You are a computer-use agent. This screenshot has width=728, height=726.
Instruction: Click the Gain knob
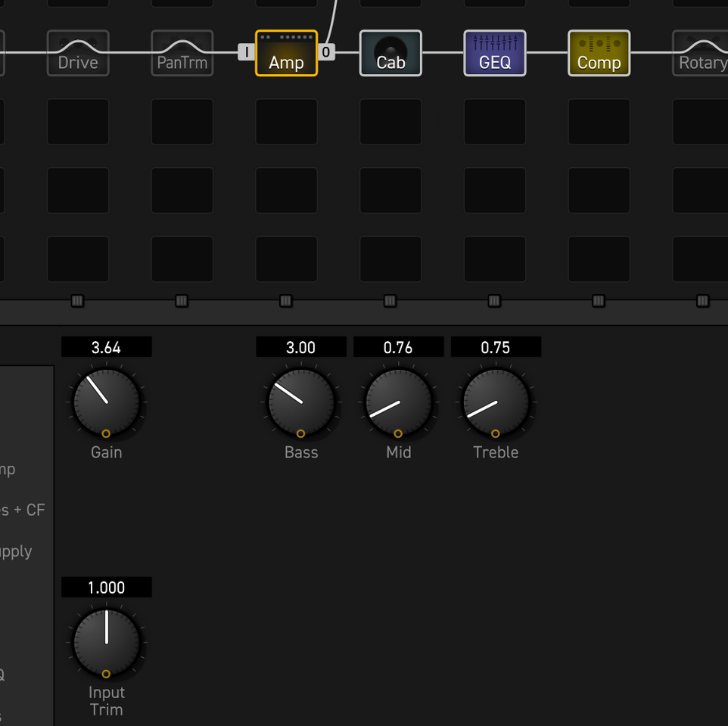click(x=106, y=402)
